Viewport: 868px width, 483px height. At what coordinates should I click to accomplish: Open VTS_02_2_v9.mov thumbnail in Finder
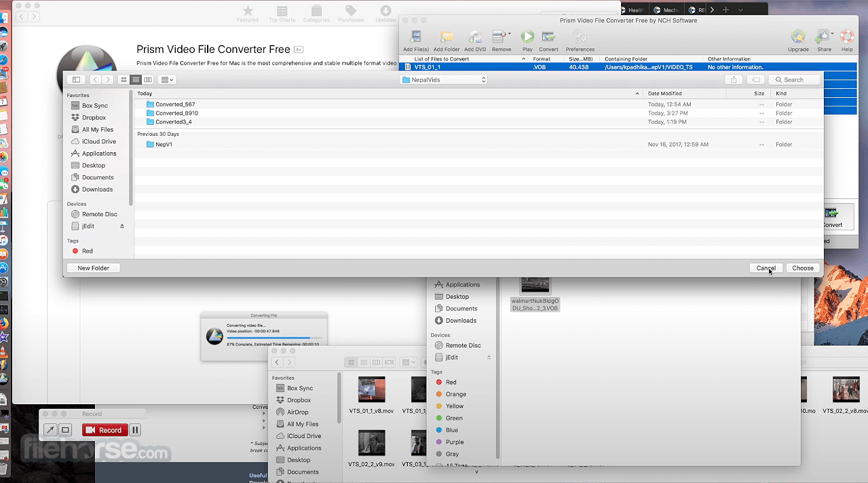(x=371, y=443)
